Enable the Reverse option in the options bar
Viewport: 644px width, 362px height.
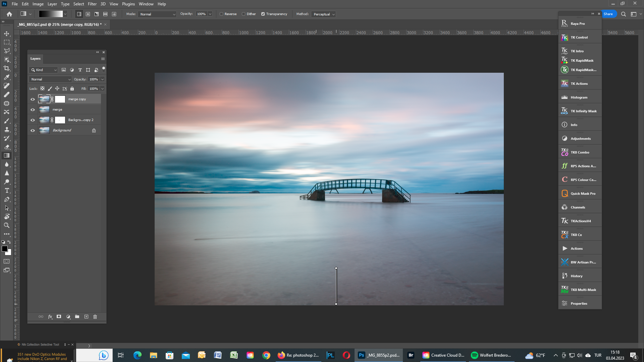coord(222,14)
